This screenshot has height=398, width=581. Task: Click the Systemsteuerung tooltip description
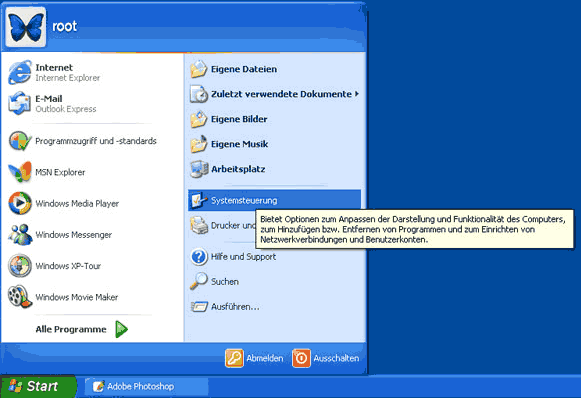[x=414, y=229]
